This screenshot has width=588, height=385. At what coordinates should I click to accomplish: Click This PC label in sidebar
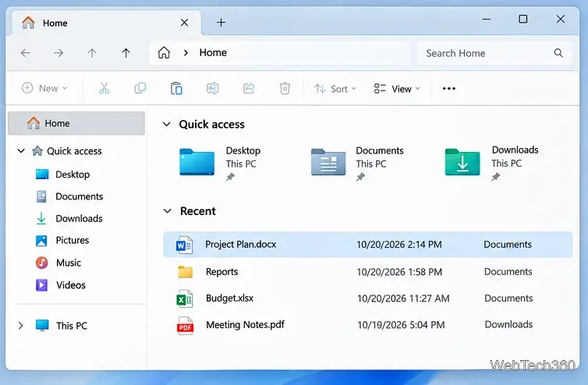point(72,326)
